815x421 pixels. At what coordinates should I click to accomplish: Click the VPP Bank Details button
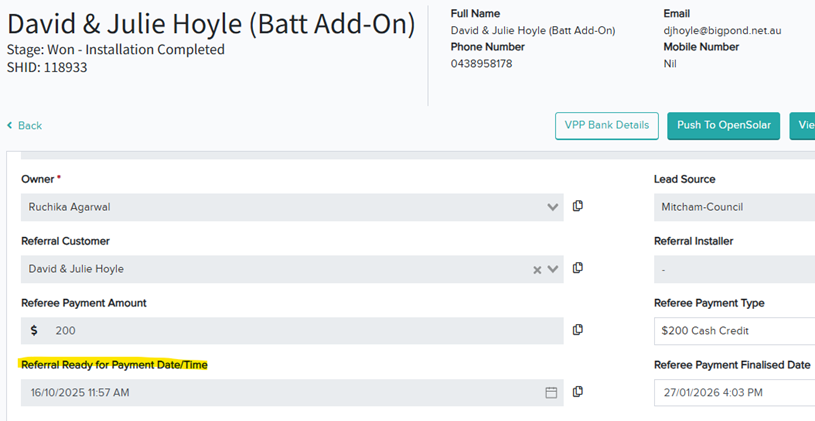coord(607,125)
